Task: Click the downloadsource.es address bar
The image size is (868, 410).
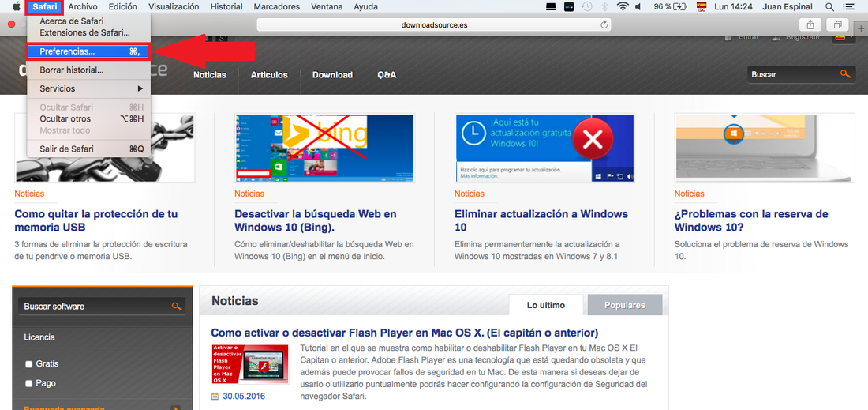Action: click(x=433, y=25)
